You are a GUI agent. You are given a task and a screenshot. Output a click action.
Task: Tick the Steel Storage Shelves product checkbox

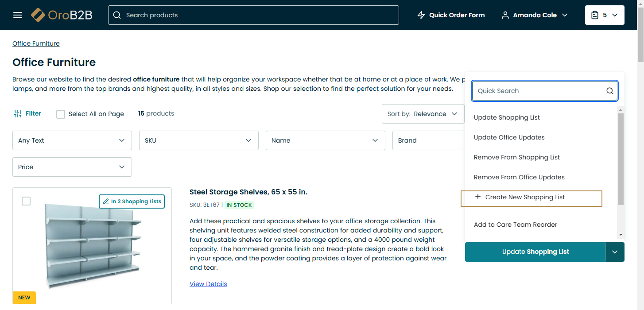(26, 201)
